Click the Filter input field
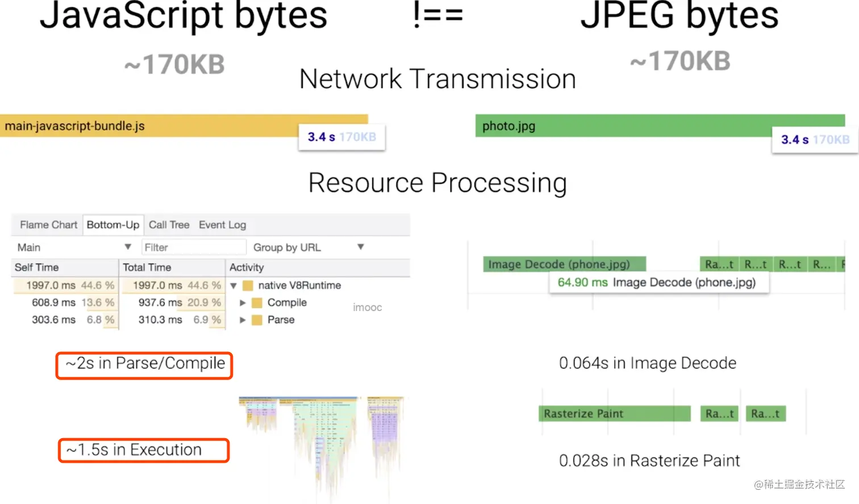The width and height of the screenshot is (859, 504). [x=193, y=247]
